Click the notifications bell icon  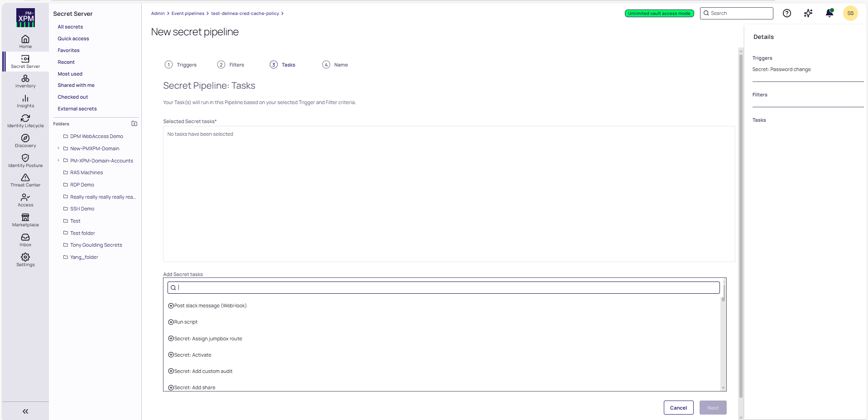[829, 13]
